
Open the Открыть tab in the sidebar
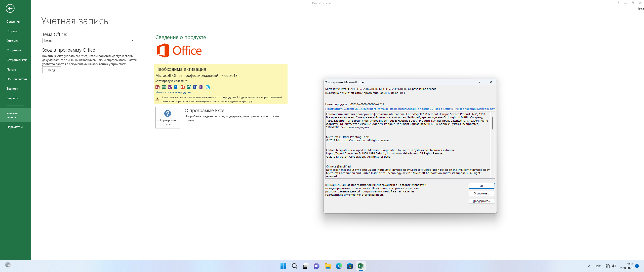(15, 41)
